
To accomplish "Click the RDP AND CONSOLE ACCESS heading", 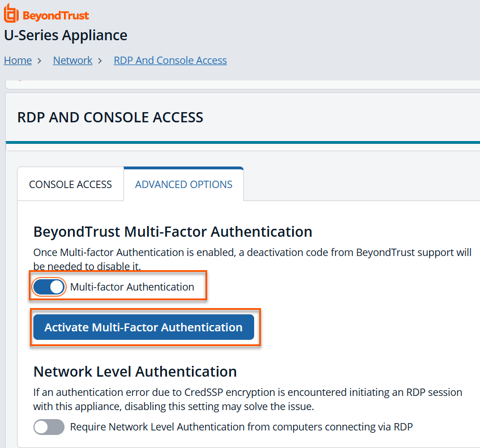I will [110, 117].
